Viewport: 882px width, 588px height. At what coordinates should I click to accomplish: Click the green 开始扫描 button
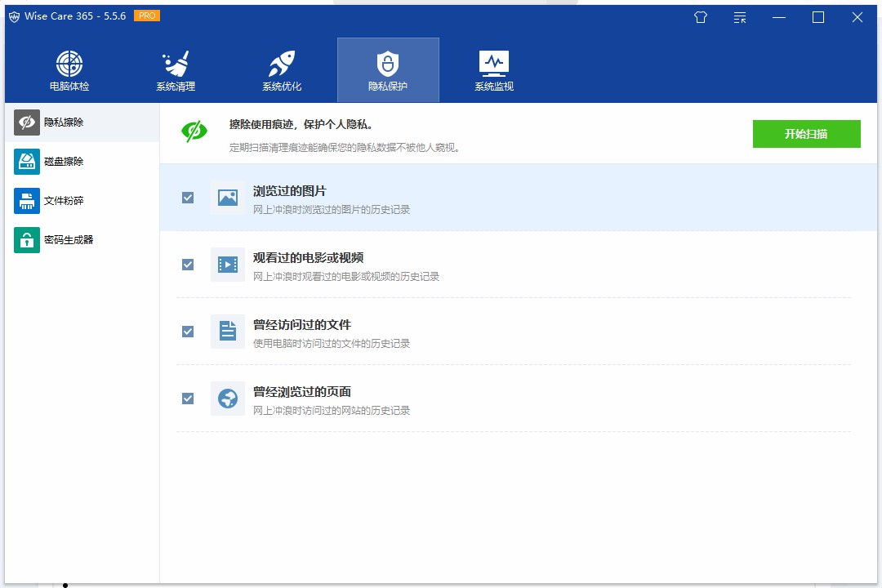806,134
